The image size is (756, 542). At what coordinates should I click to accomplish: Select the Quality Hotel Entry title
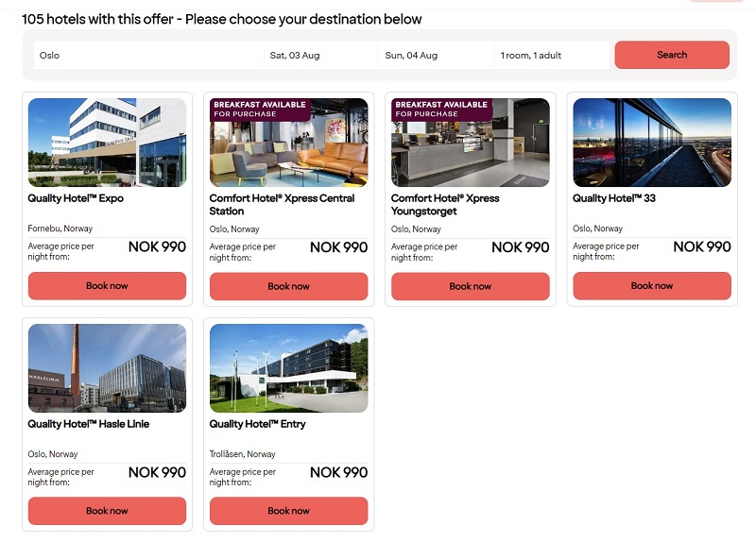pos(257,424)
